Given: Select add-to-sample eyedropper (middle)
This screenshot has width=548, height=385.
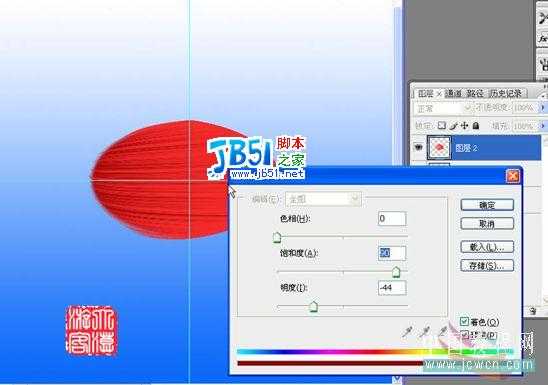Looking at the screenshot, I should (x=425, y=332).
